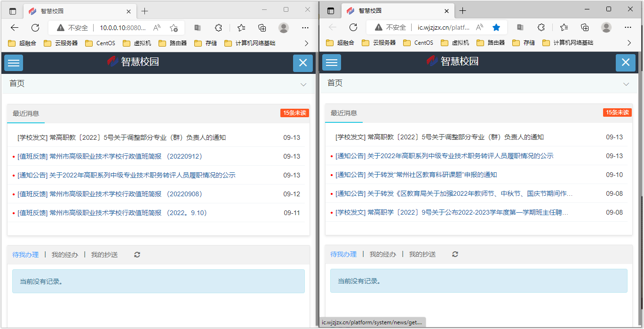This screenshot has height=329, width=644.
Task: Click tab actions icon in right window
Action: pyautogui.click(x=331, y=11)
